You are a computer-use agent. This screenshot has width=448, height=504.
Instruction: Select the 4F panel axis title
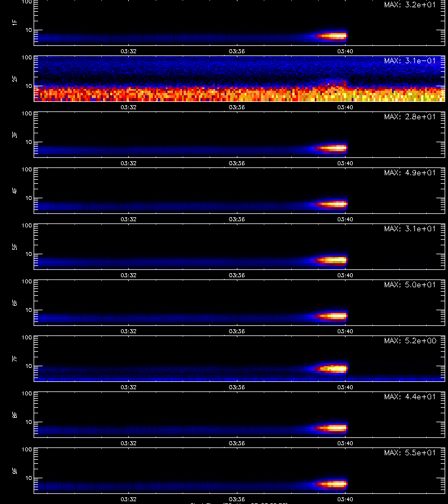coord(15,190)
